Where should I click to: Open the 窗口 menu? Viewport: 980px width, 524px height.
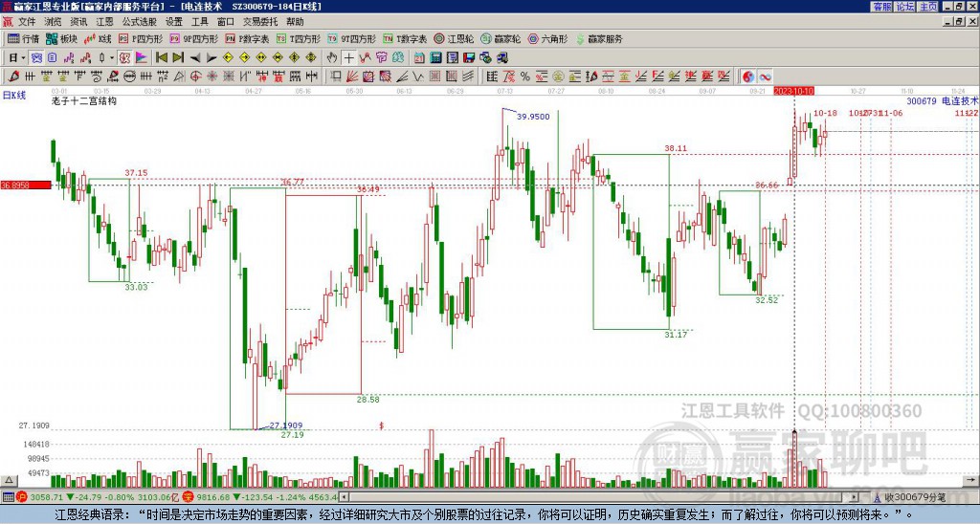pos(226,22)
